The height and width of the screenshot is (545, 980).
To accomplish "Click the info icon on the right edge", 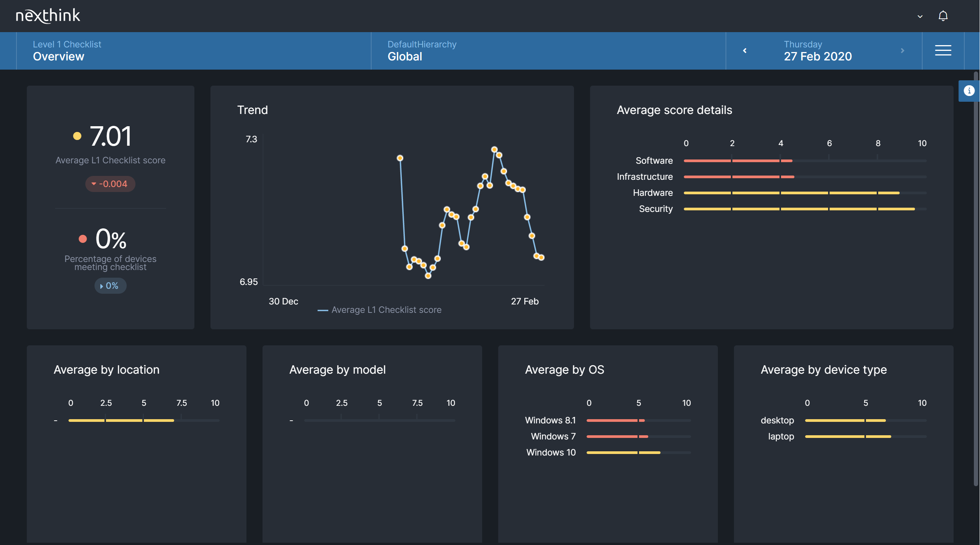I will [x=969, y=91].
